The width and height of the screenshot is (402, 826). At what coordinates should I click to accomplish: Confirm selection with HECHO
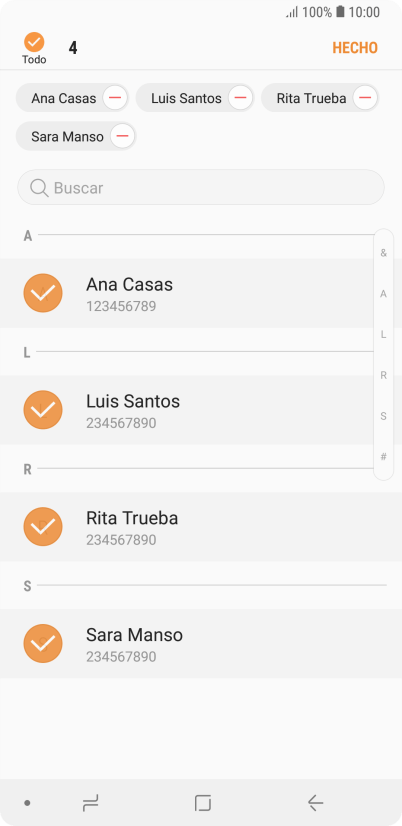coord(355,48)
